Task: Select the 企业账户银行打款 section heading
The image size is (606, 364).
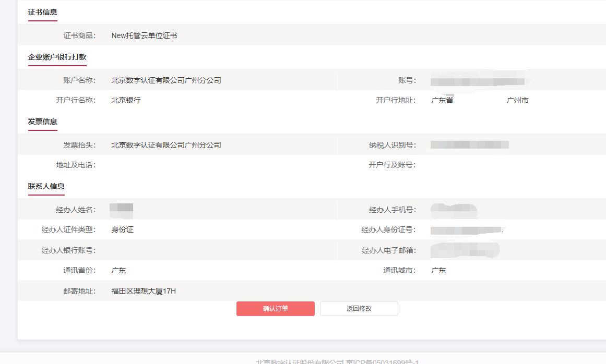Action: 57,57
